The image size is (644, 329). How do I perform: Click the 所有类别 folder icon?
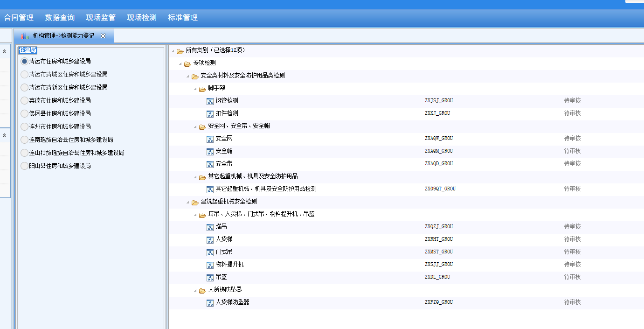[180, 51]
